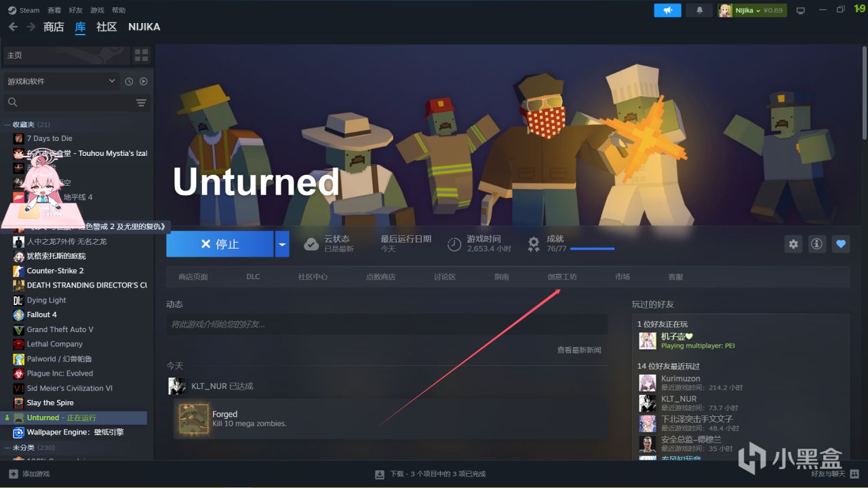
Task: Open the NIJIKA profile tab
Action: click(144, 27)
